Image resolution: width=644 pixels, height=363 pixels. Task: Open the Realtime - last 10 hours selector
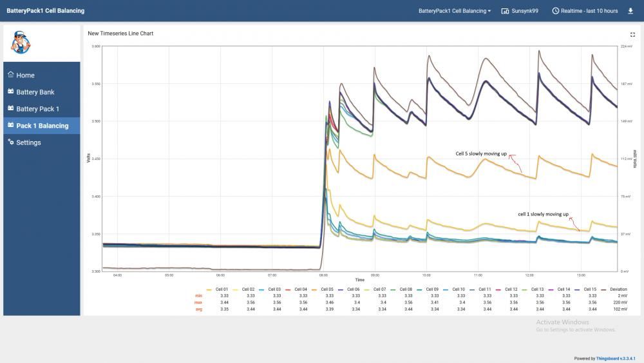point(585,11)
